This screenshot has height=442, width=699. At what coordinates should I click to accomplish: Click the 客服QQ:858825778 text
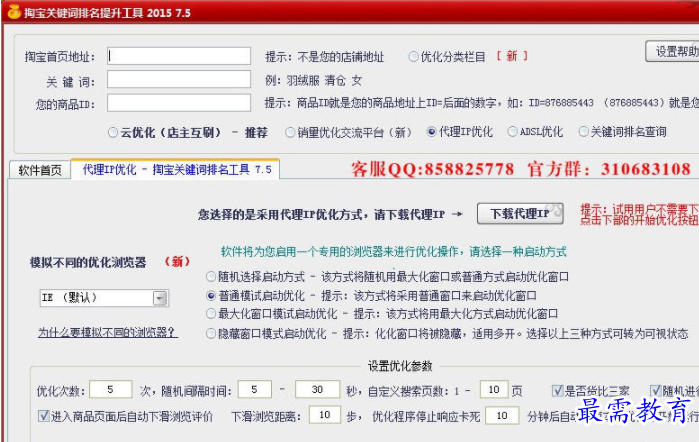[432, 169]
